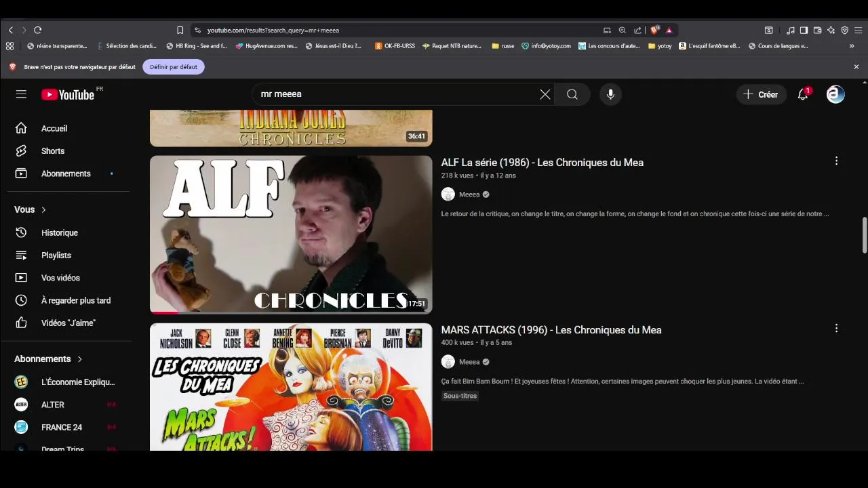This screenshot has height=488, width=868.
Task: Open the zoom magnifier icon in the address bar
Action: click(x=623, y=30)
